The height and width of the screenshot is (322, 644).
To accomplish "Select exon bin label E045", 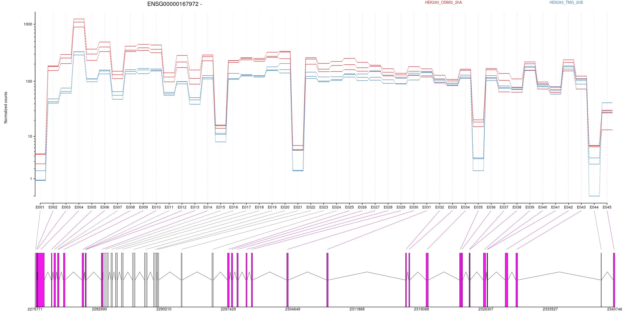I will coord(607,207).
